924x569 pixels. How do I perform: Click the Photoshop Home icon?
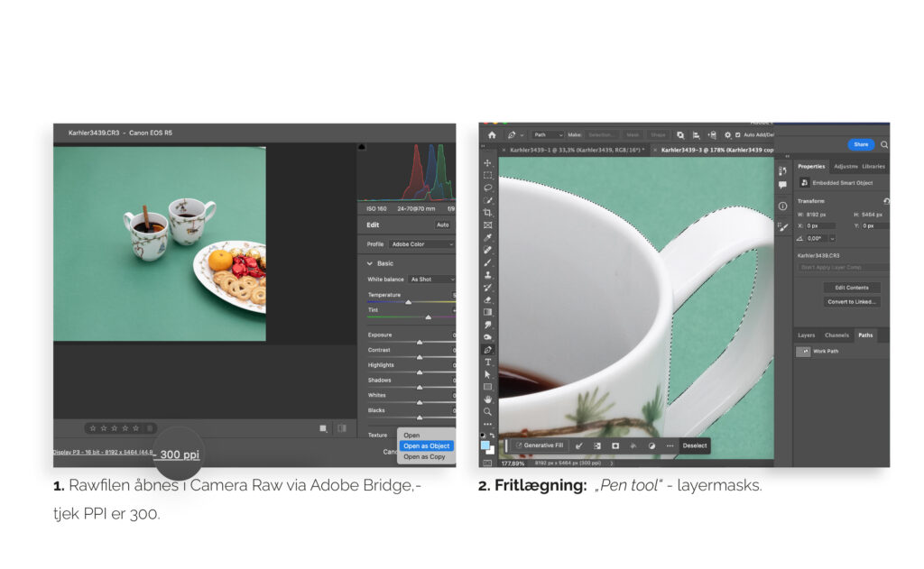[492, 134]
